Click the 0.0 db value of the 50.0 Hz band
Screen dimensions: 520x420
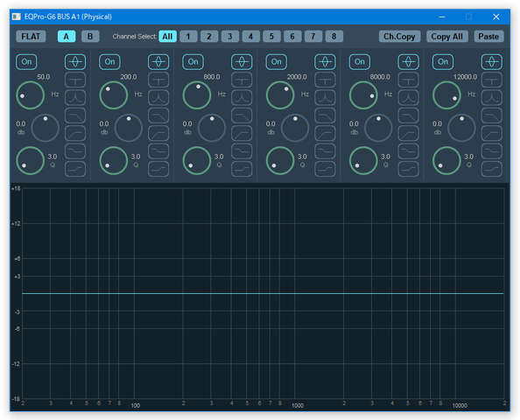click(x=21, y=124)
